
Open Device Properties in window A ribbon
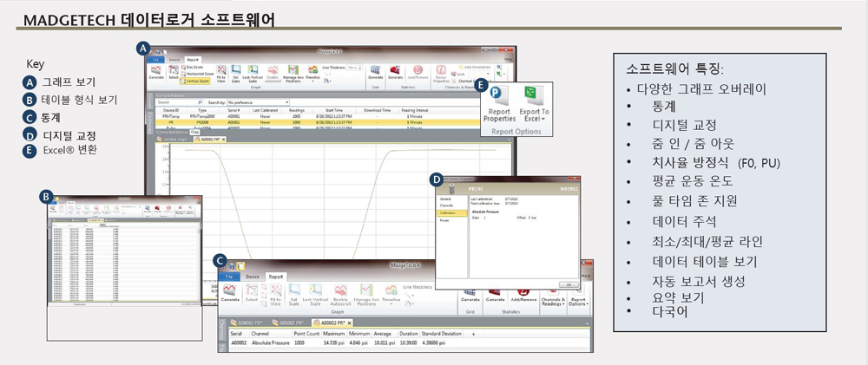point(441,75)
